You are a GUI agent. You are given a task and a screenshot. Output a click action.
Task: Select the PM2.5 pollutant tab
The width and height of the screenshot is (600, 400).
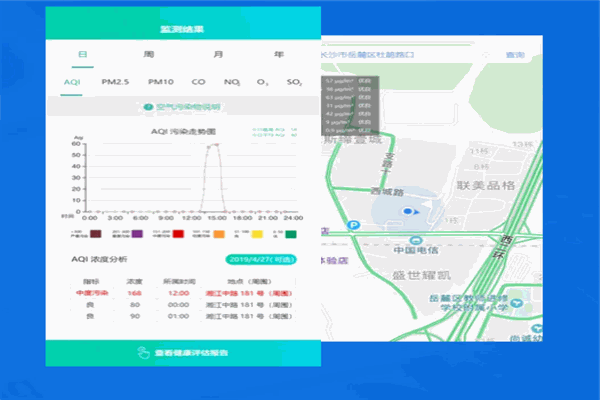[x=115, y=82]
